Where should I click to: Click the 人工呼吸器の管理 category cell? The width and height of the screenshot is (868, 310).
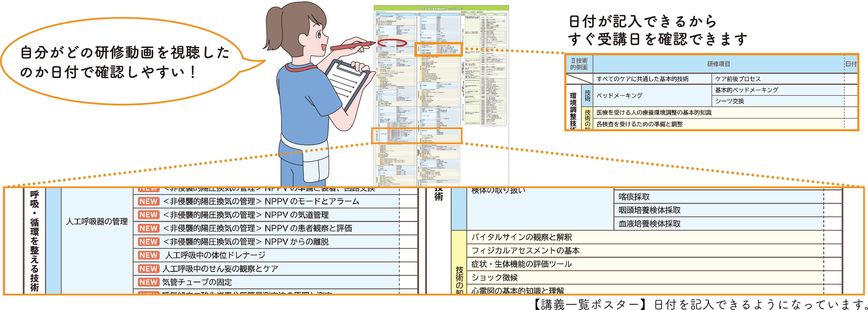[x=97, y=222]
